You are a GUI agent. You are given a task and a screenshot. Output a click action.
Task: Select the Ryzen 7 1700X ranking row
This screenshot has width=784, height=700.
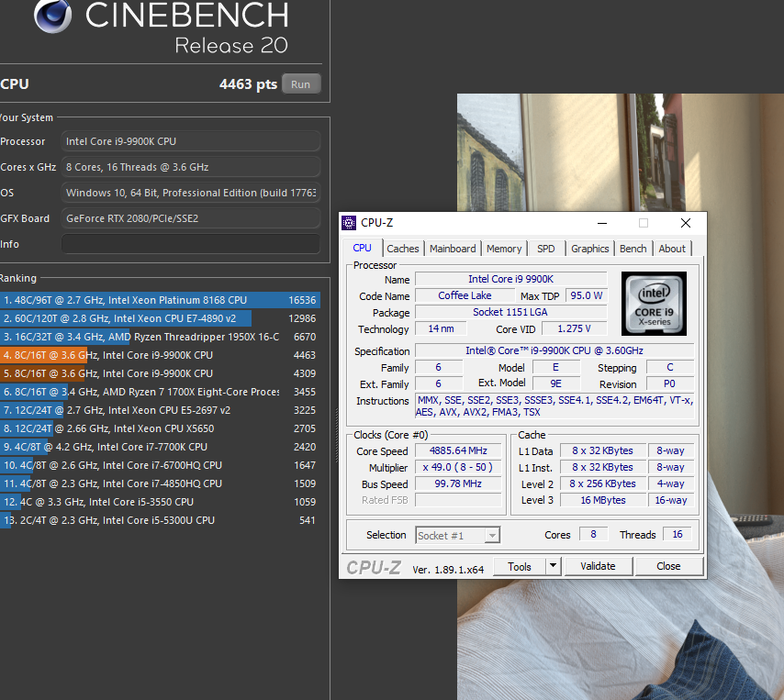click(160, 392)
